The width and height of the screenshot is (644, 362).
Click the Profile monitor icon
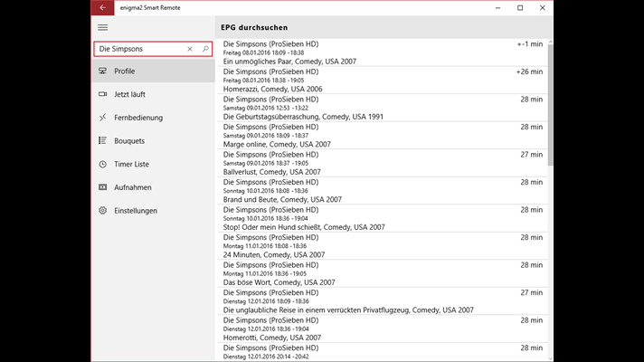(103, 71)
